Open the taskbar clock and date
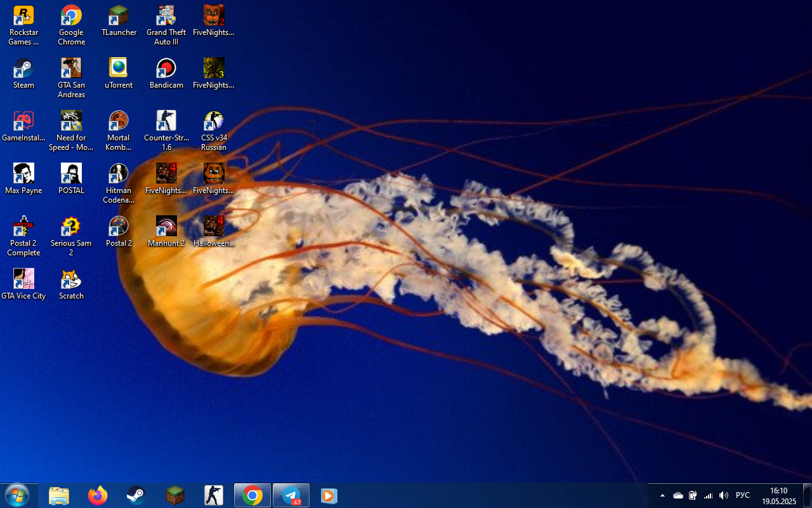The height and width of the screenshot is (508, 812). click(778, 495)
